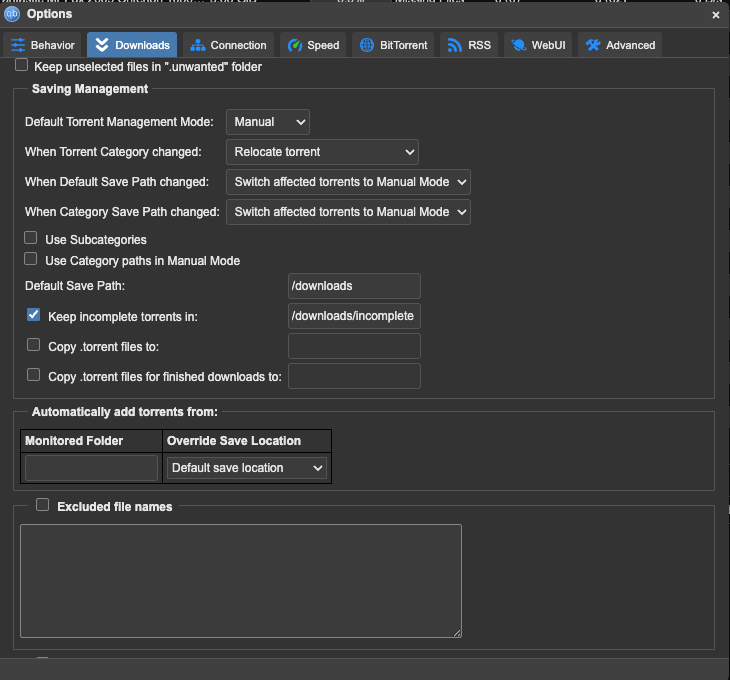Viewport: 730px width, 680px height.
Task: Open When Category Save Path changed dropdown
Action: coord(348,212)
